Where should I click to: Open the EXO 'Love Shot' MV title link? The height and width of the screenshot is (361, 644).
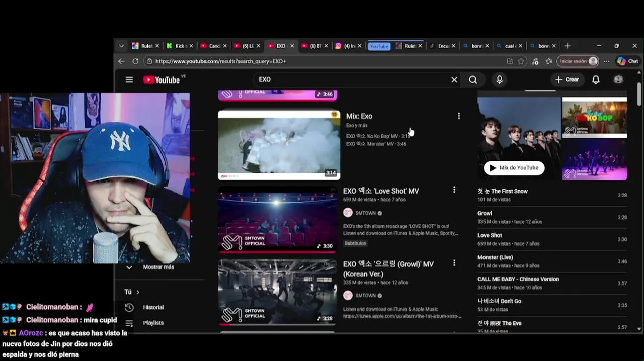click(x=381, y=191)
